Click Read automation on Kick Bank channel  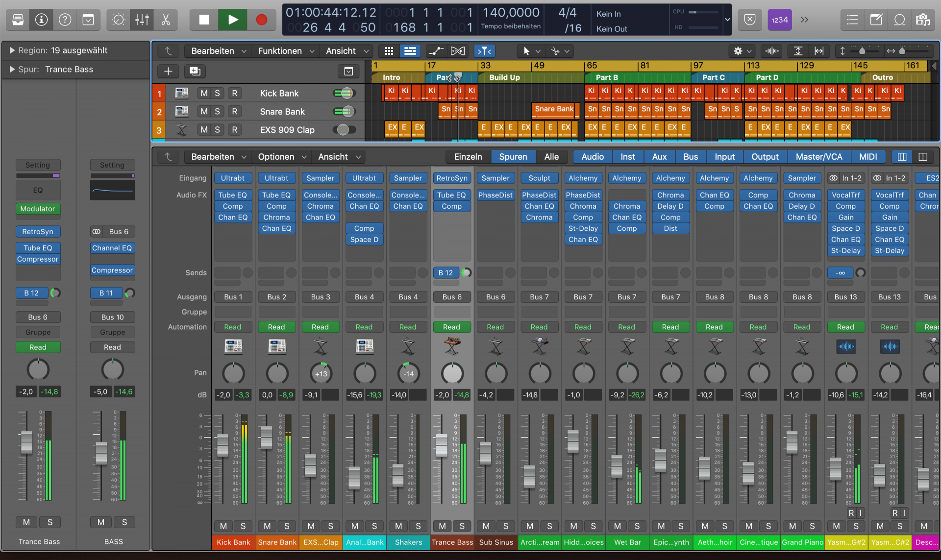[233, 327]
